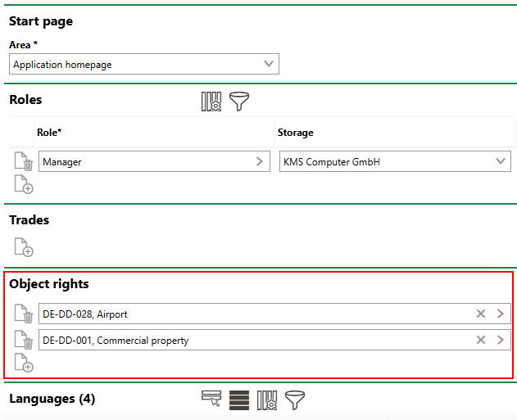517x420 pixels.
Task: Click the Languages filter funnel icon
Action: tap(294, 400)
